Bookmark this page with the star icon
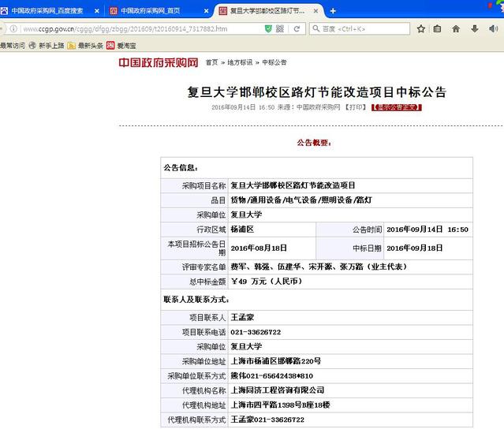The width and height of the screenshot is (504, 444). click(x=421, y=29)
